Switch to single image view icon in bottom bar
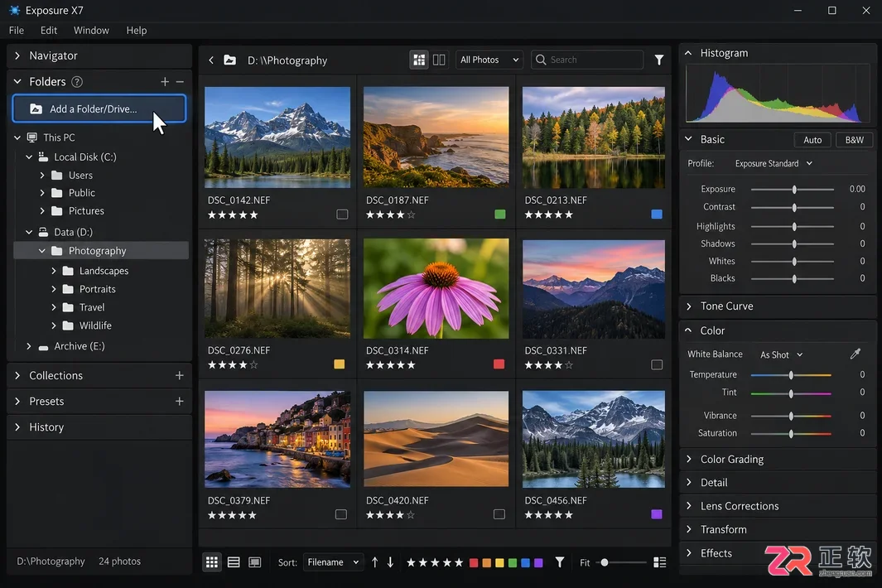882x588 pixels. coord(255,562)
